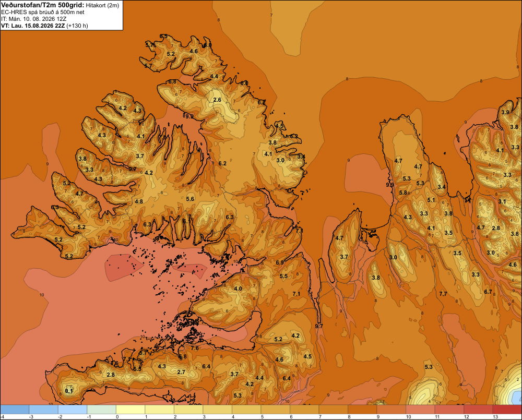This screenshot has height=420, width=522.
Task: Select the legend swatch between 6 and 7
Action: pos(304,409)
